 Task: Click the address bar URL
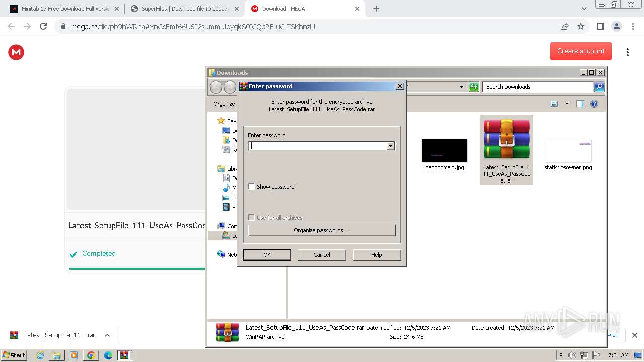(x=193, y=27)
